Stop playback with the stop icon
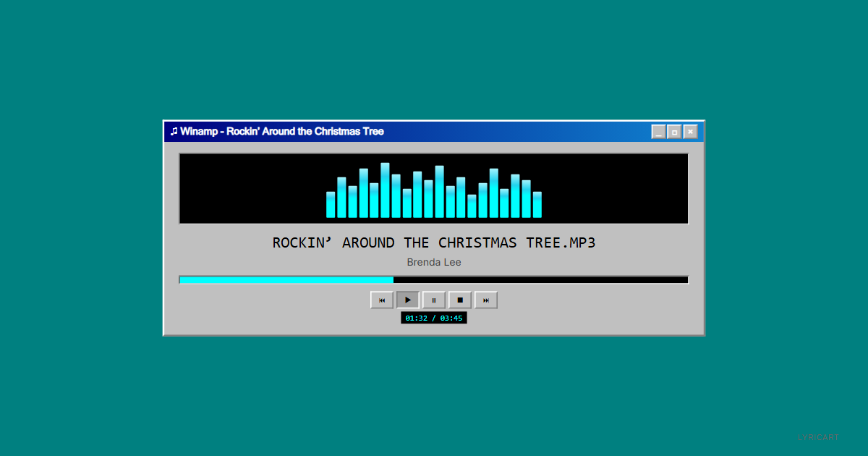The height and width of the screenshot is (456, 868). point(459,300)
